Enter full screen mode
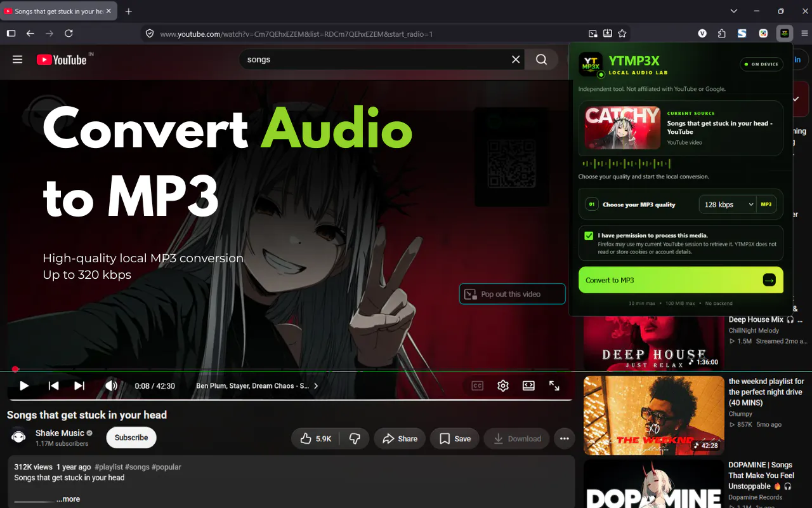The image size is (812, 508). (554, 385)
